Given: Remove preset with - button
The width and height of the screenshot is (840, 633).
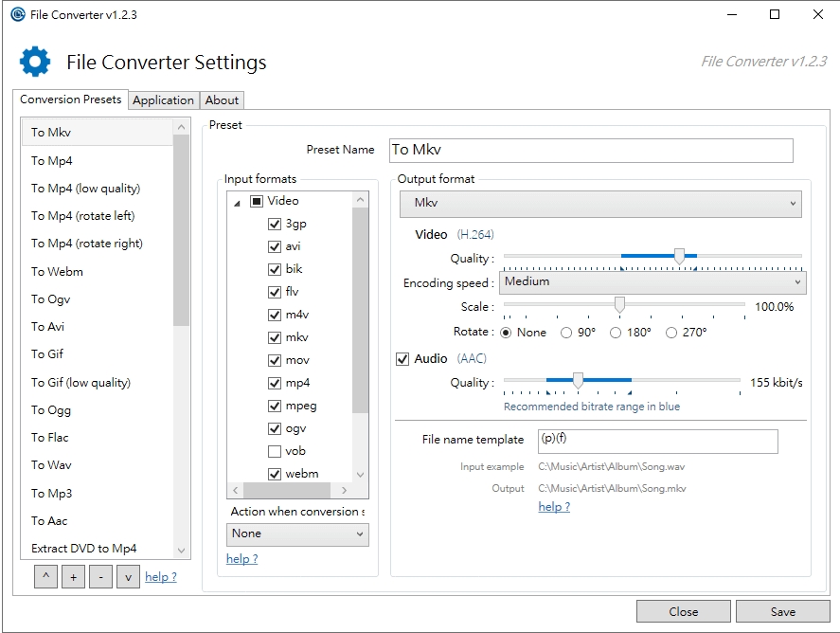Looking at the screenshot, I should 101,577.
